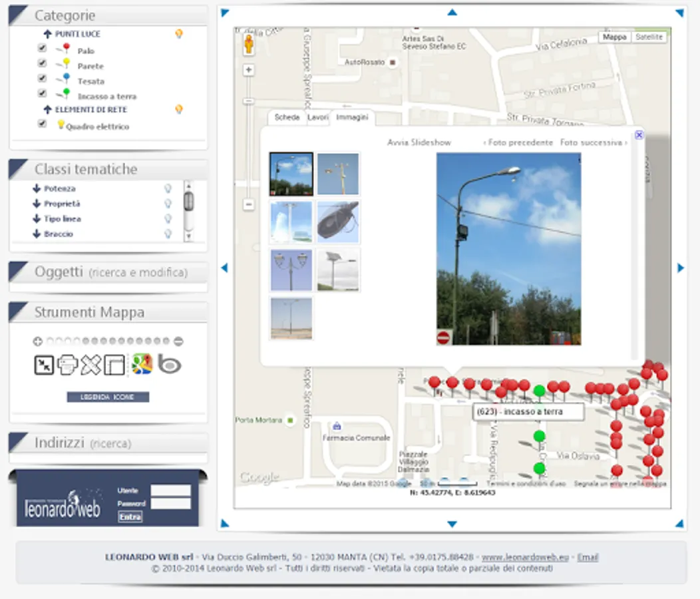
Task: Select the curved street lamp thumbnail, top left
Action: coord(291,174)
